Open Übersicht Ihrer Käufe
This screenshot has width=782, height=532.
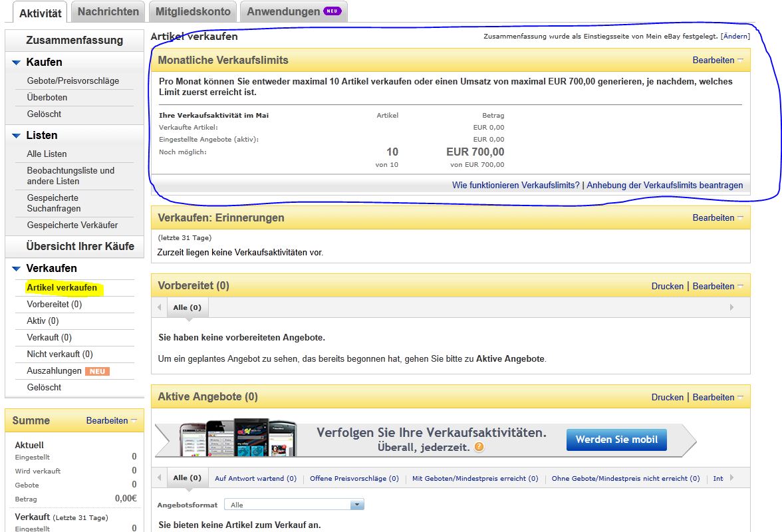click(80, 246)
